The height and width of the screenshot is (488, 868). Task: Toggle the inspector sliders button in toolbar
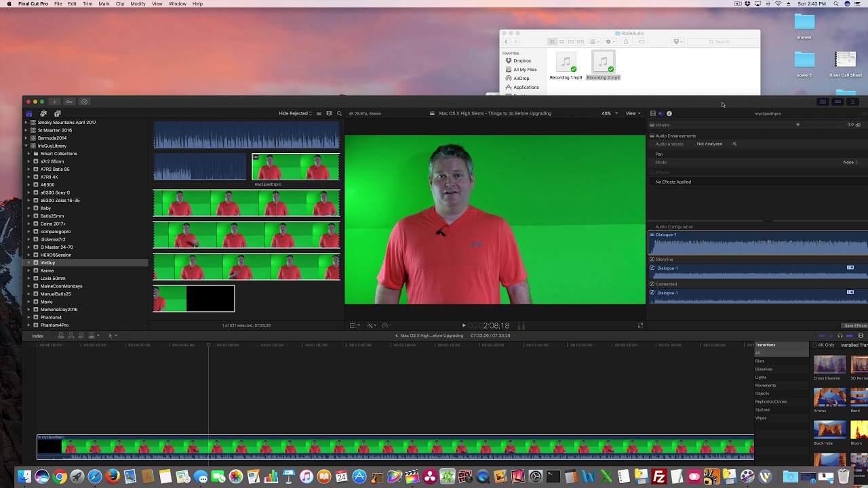(852, 102)
